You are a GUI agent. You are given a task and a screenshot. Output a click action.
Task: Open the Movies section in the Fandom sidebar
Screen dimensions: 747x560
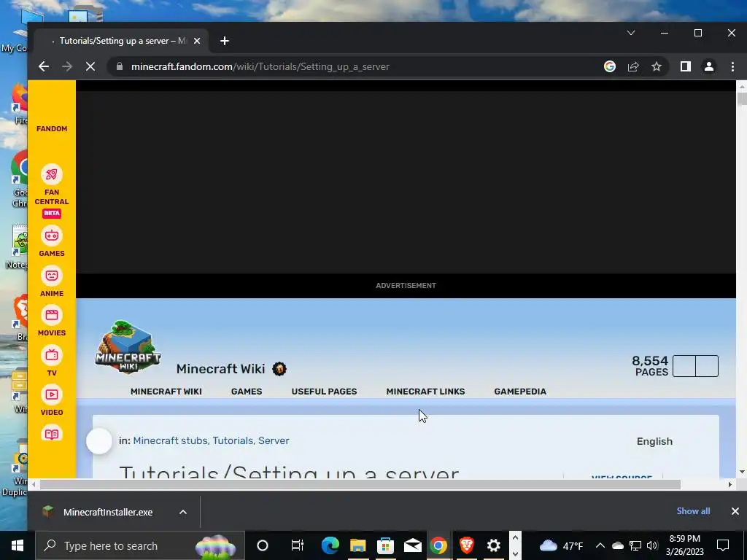click(x=52, y=322)
